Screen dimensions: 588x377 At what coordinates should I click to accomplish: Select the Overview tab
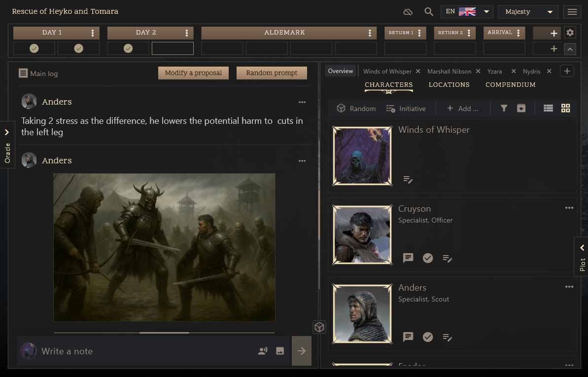340,71
